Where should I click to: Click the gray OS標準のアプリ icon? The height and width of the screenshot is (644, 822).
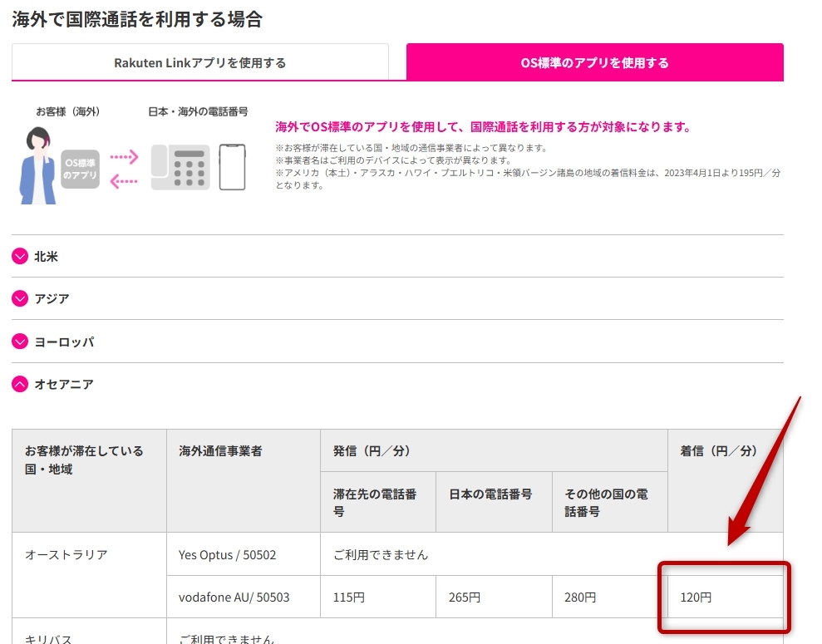[80, 169]
